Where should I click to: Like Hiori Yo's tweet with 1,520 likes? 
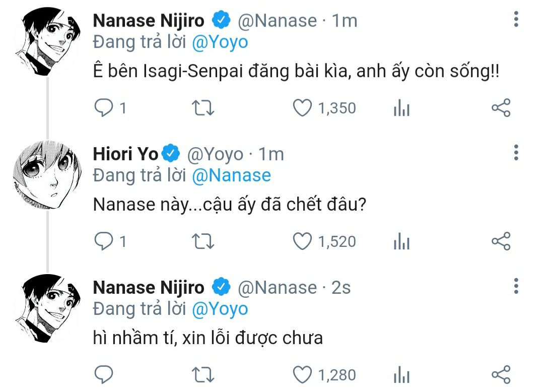[x=303, y=242]
